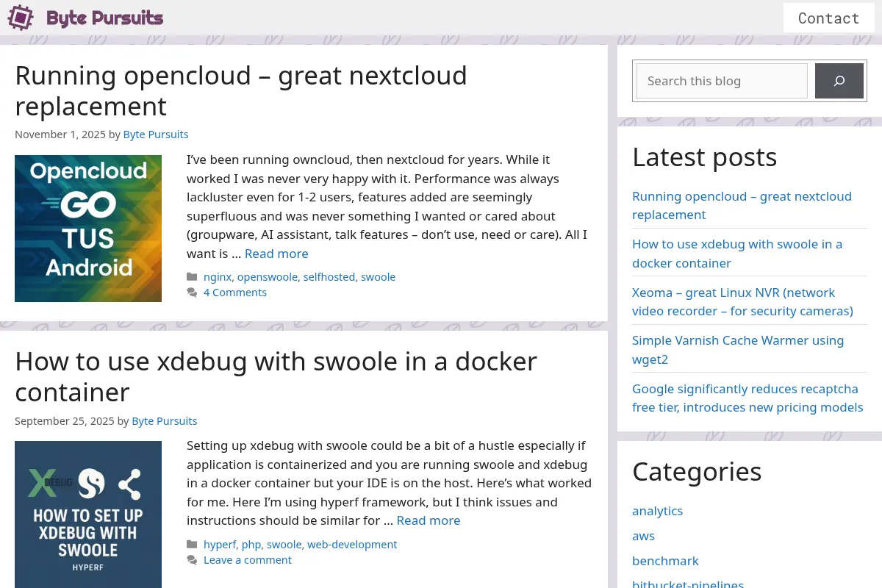882x588 pixels.
Task: Read more of the opencloud post
Action: (x=276, y=254)
